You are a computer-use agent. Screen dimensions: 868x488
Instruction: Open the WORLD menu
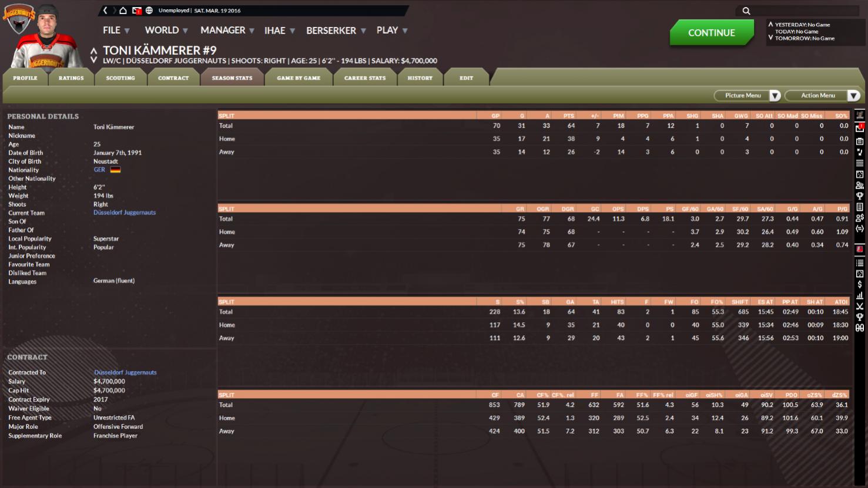(166, 31)
